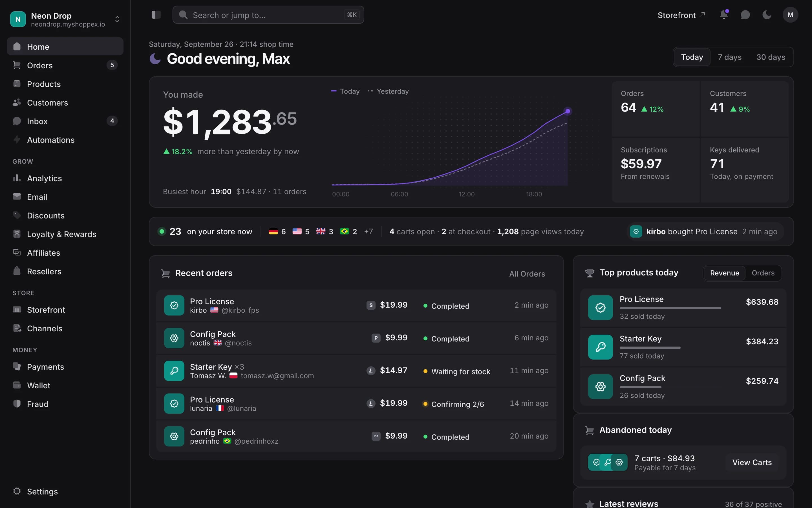Click the Channels icon in the sidebar
The height and width of the screenshot is (508, 812).
coord(17,328)
